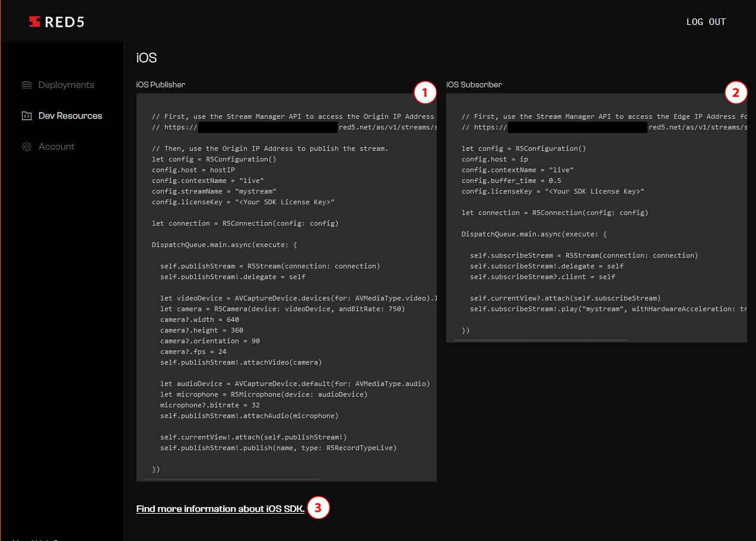
Task: Click 'let microphone = R5Microphone' line
Action: click(264, 394)
